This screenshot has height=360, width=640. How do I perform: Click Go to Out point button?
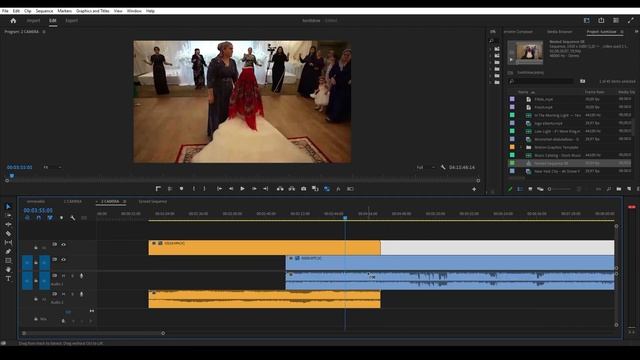point(266,189)
